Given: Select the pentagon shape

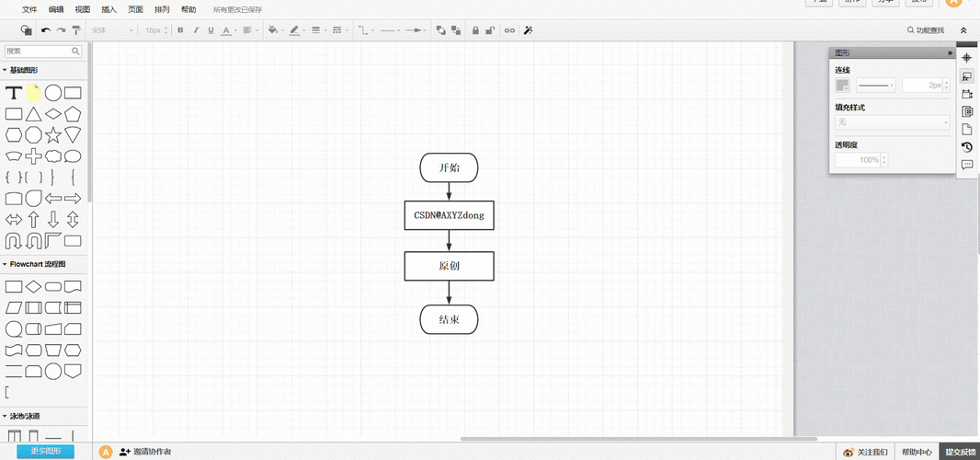Looking at the screenshot, I should (73, 114).
